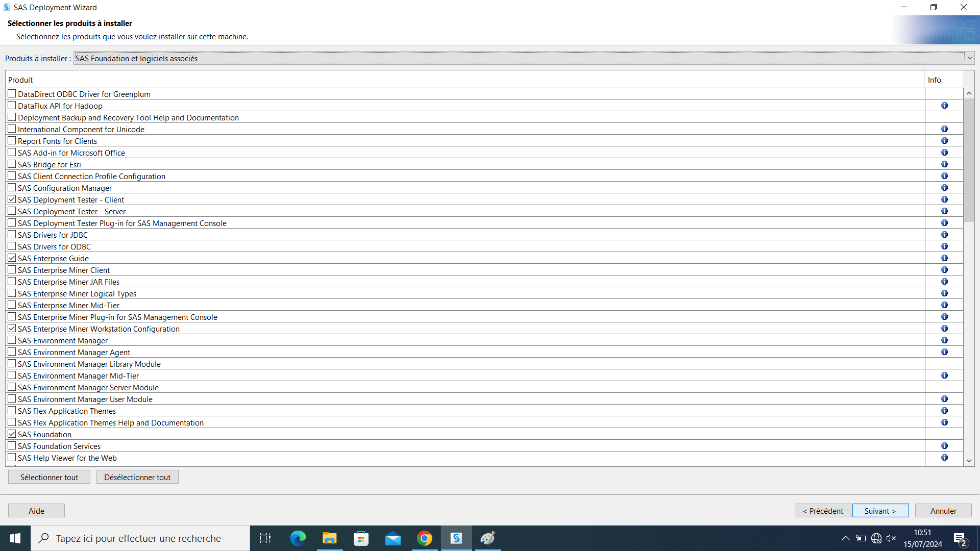
Task: Proceed with Suivant button
Action: [x=880, y=511]
